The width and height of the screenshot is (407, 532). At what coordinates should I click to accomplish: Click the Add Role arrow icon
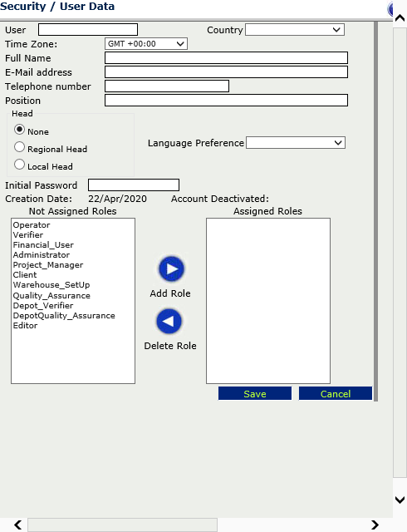171,269
